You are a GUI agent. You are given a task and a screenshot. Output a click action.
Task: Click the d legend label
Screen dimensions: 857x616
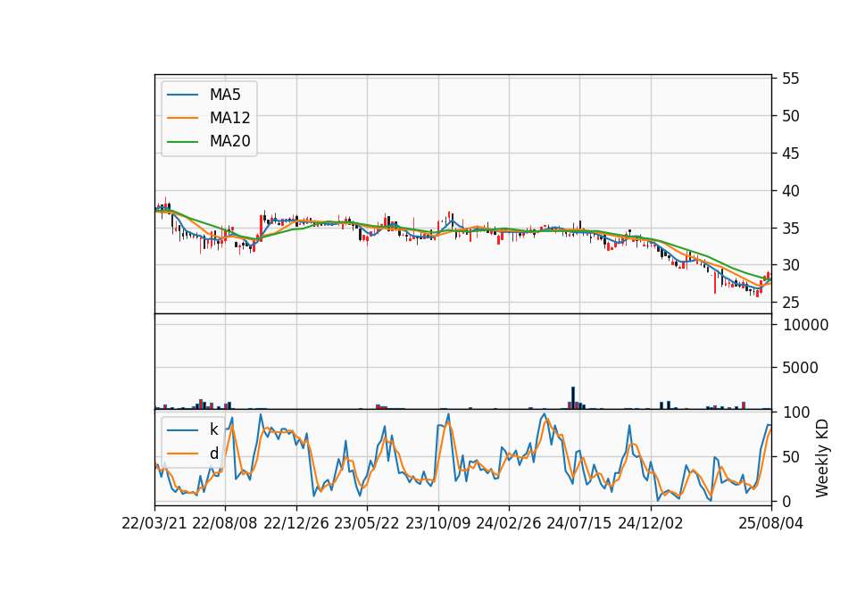coord(214,454)
